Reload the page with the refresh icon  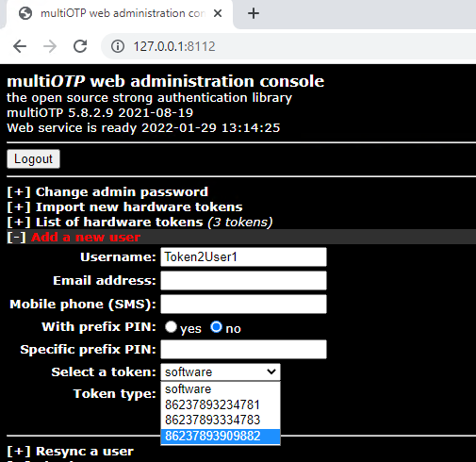tap(80, 46)
